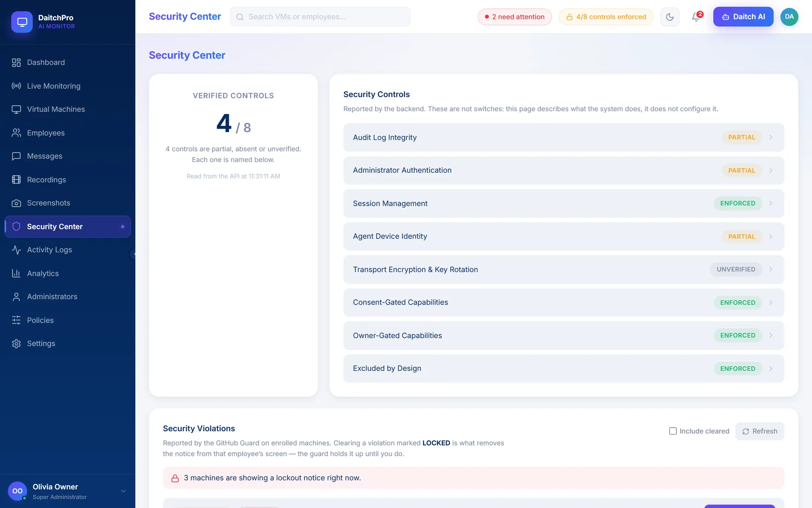The height and width of the screenshot is (508, 812).
Task: Open Dashboard from the sidebar
Action: click(x=67, y=62)
